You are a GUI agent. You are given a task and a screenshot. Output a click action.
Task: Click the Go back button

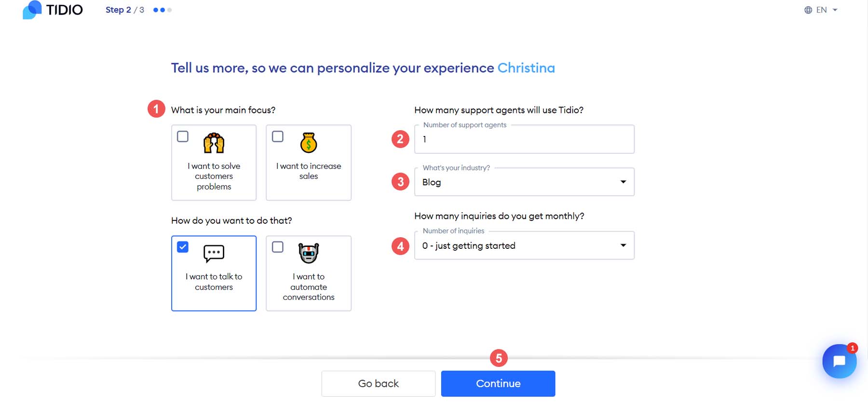tap(378, 383)
